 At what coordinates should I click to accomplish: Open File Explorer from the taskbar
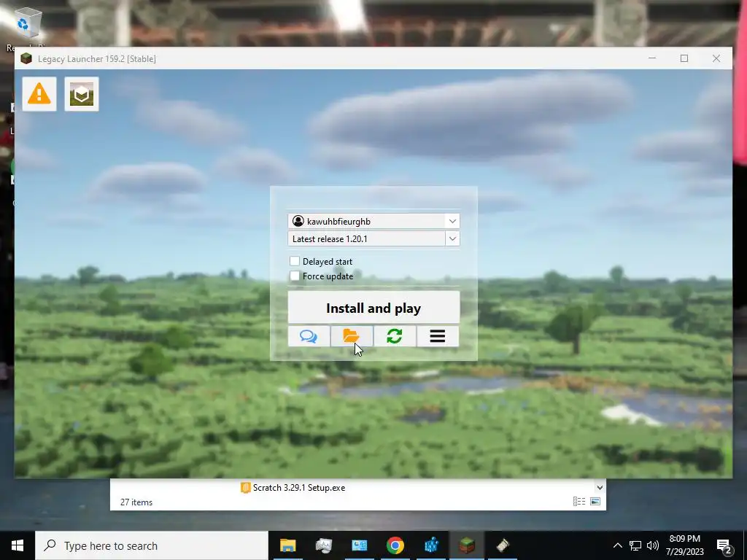coord(287,545)
